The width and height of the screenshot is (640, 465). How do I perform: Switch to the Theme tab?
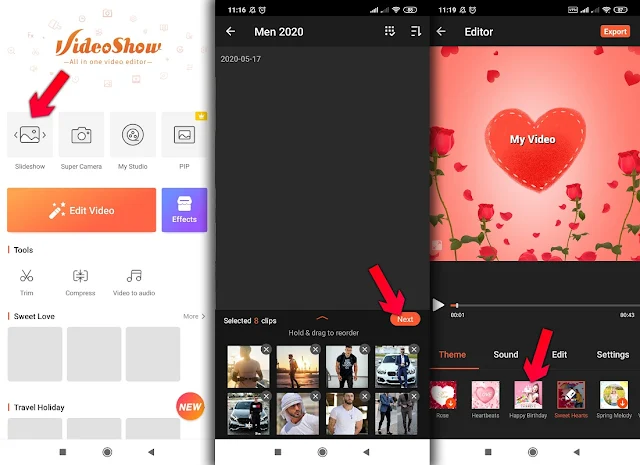tap(452, 354)
